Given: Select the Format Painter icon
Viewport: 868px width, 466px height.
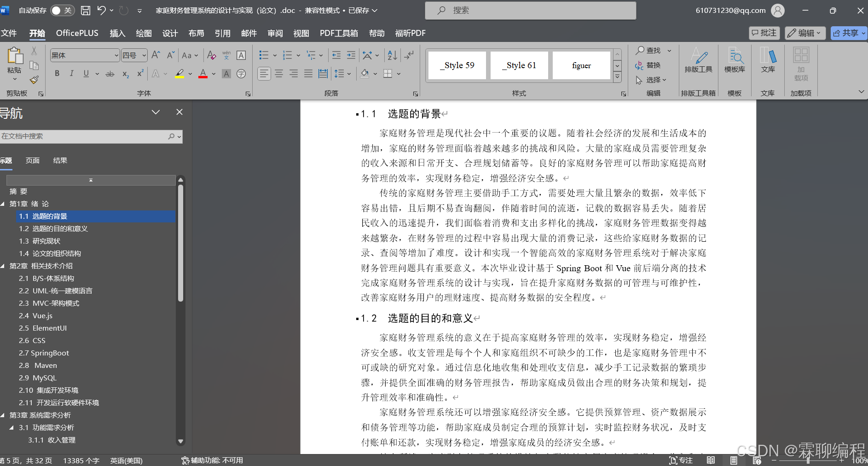Looking at the screenshot, I should coord(34,79).
